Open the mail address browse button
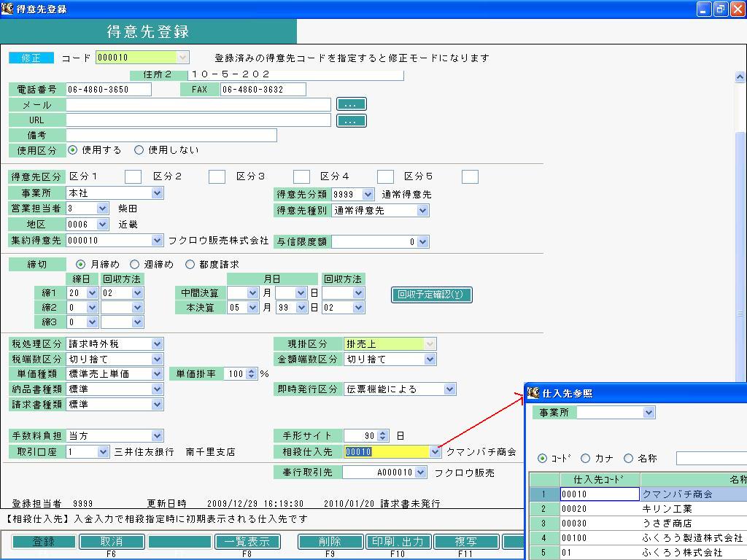 click(x=351, y=104)
